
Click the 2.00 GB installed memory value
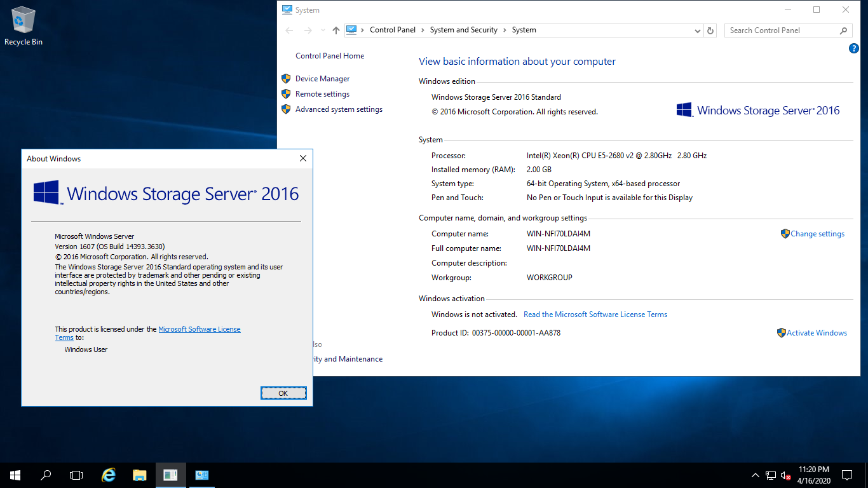point(539,170)
